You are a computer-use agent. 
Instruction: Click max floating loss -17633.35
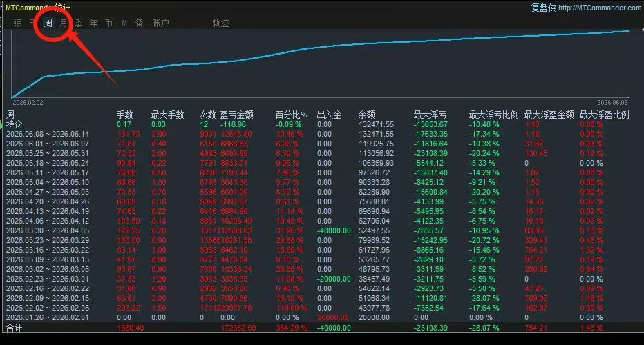(430, 134)
